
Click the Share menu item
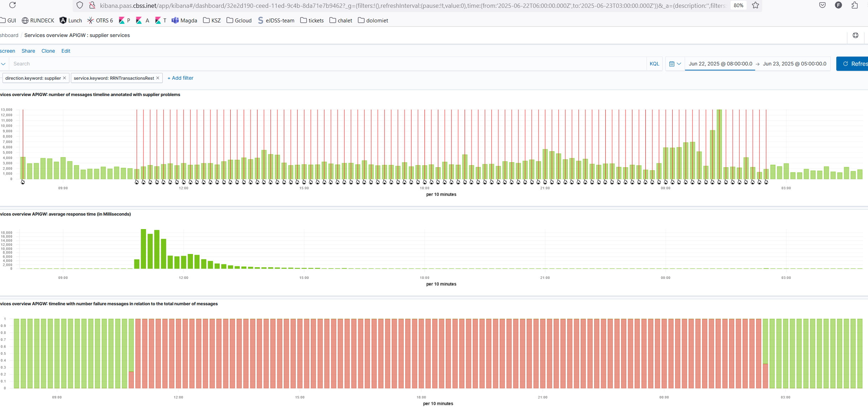pos(28,51)
